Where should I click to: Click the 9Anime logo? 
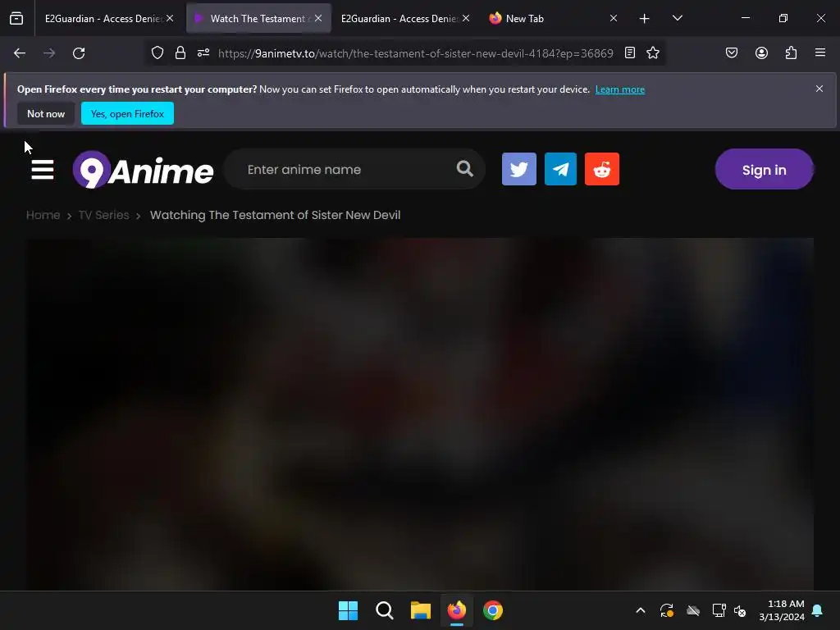[x=143, y=170]
